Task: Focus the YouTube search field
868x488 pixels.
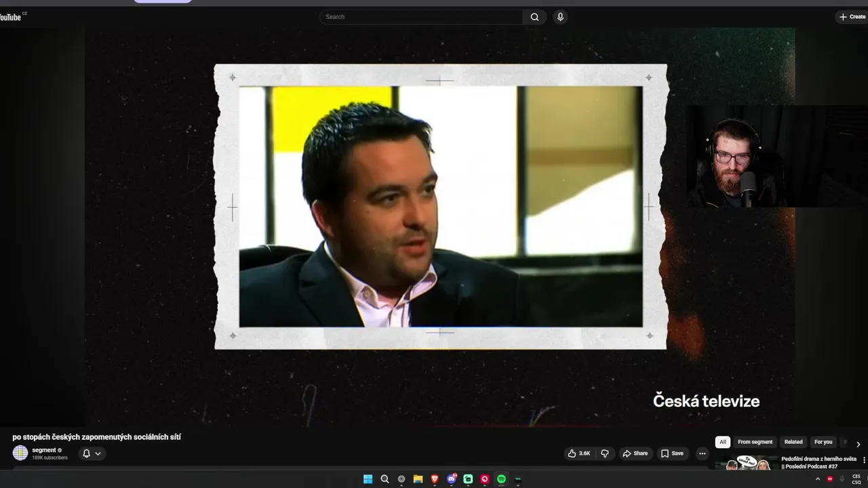Action: point(421,17)
